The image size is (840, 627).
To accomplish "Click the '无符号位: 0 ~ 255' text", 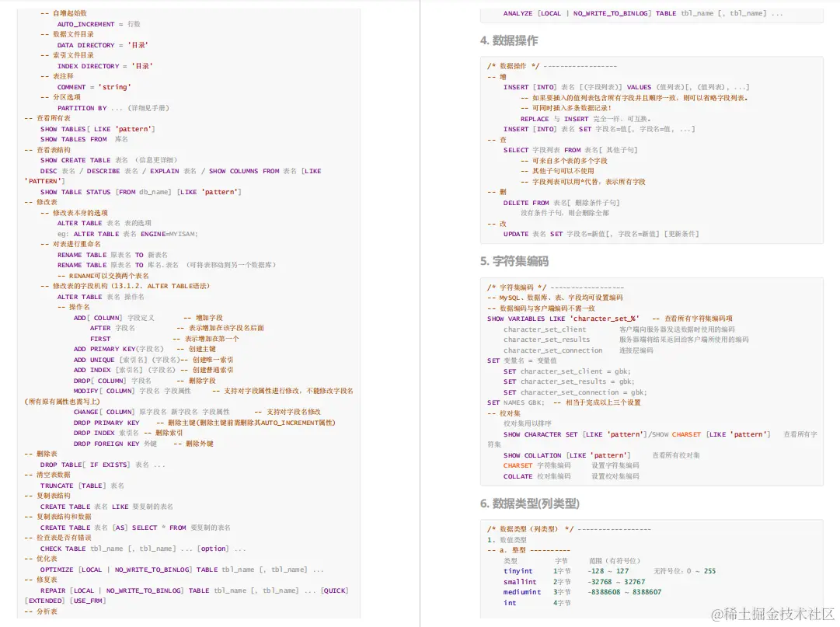I will 685,571.
